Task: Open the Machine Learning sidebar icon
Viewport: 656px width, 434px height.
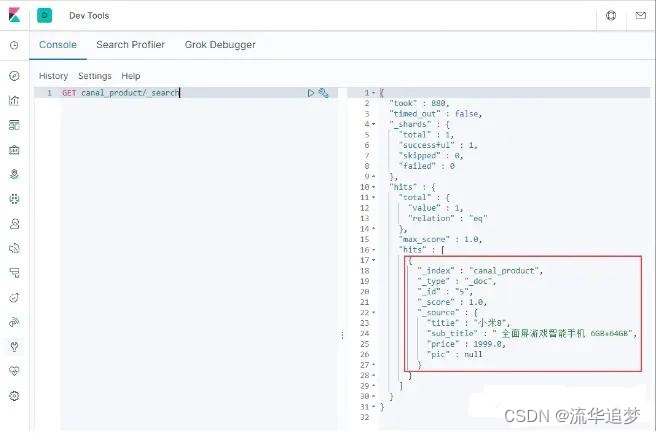Action: [x=14, y=199]
